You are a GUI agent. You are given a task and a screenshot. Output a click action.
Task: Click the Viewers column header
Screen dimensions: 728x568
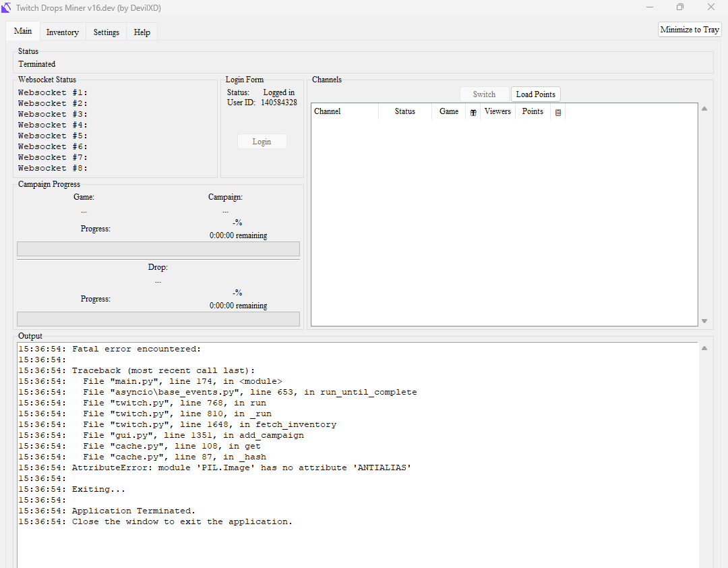coord(497,111)
